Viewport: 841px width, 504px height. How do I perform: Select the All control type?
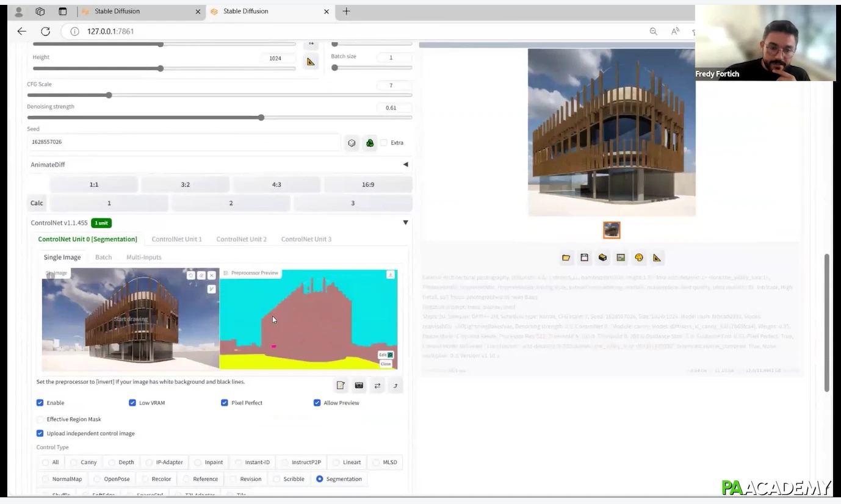click(51, 463)
